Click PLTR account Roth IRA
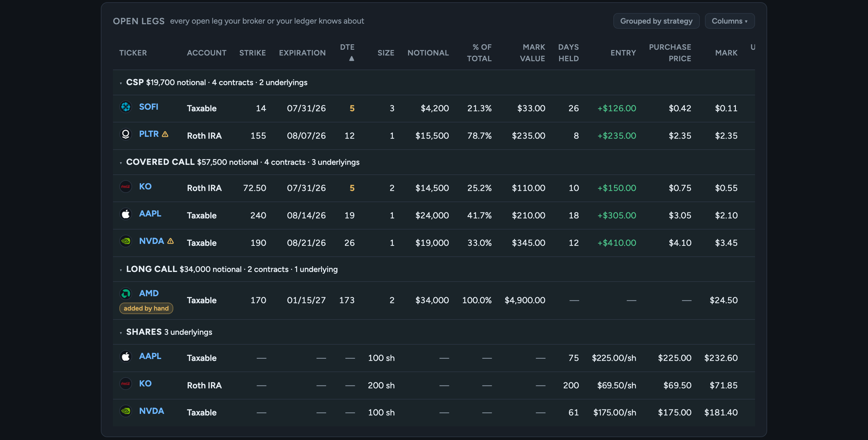This screenshot has height=440, width=868. (x=204, y=136)
